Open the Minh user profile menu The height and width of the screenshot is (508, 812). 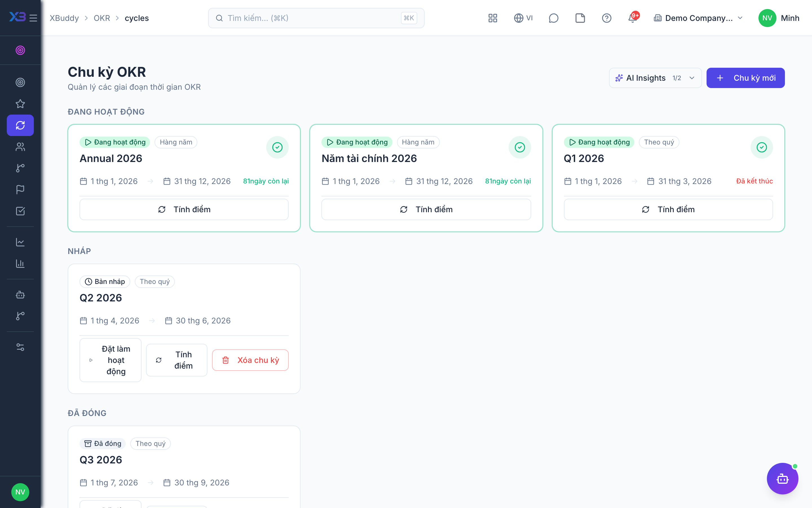coord(778,18)
